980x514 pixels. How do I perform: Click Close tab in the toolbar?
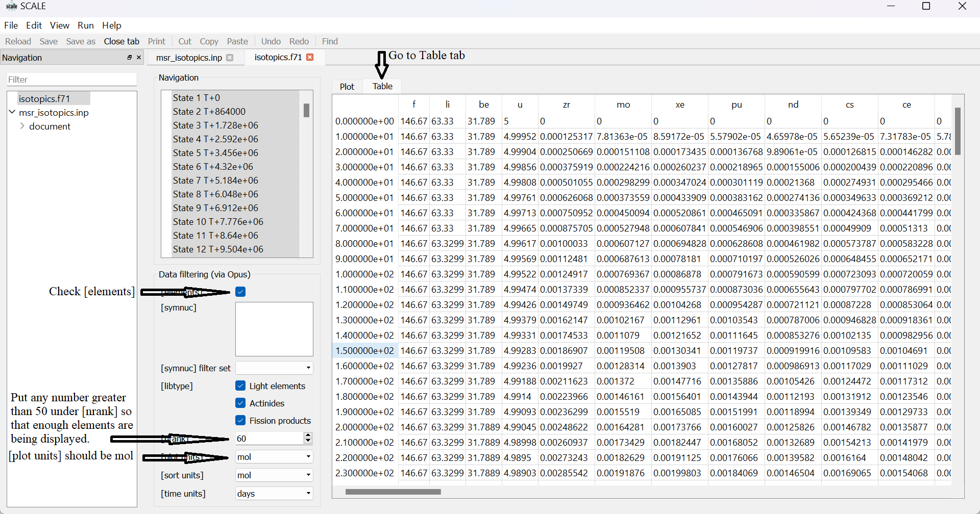tap(121, 41)
